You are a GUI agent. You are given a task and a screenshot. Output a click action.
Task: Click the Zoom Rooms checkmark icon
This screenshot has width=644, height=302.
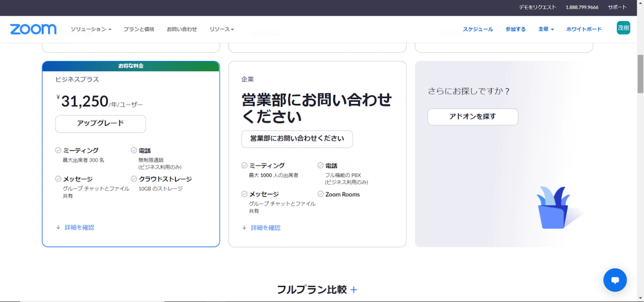[x=320, y=194]
